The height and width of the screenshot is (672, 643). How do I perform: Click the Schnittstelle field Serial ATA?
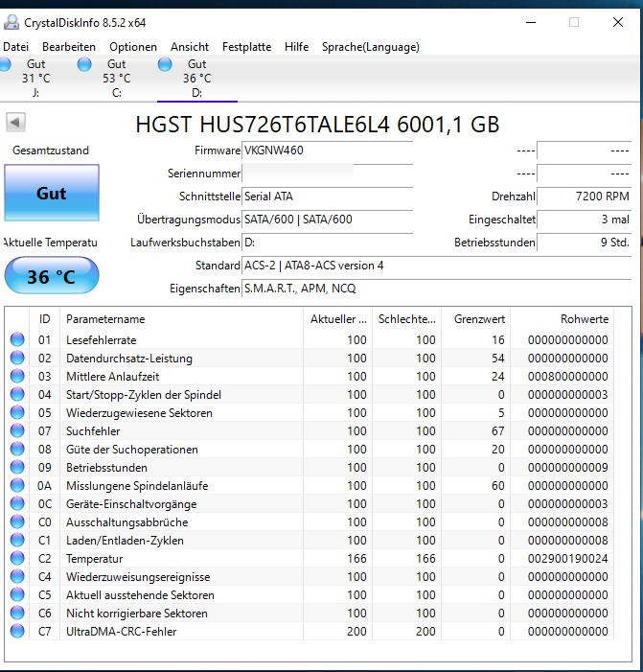328,197
